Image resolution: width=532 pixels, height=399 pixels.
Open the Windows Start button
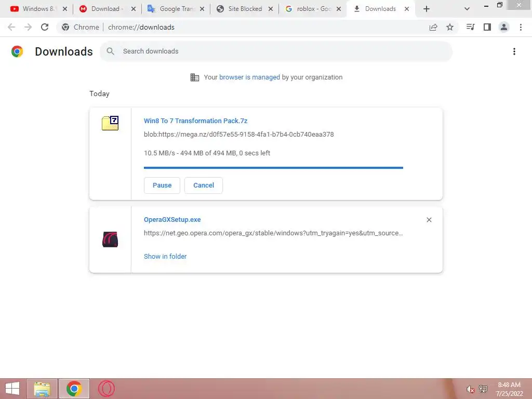[x=12, y=389]
